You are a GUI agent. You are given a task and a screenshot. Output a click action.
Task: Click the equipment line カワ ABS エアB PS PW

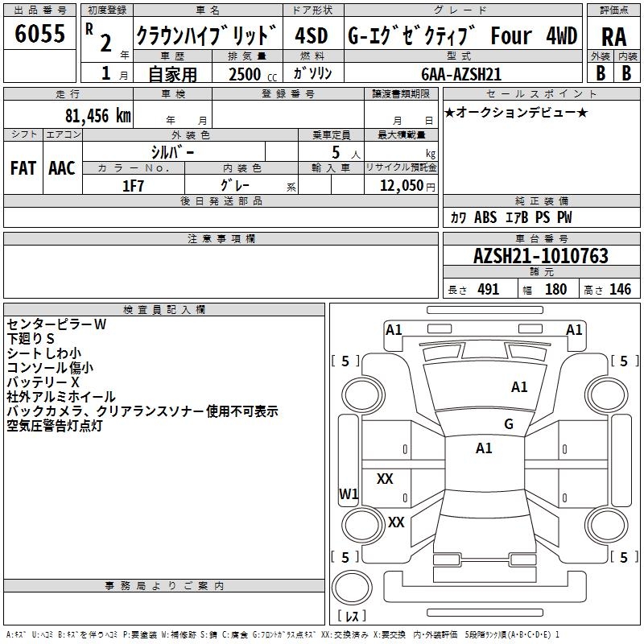pyautogui.click(x=510, y=217)
